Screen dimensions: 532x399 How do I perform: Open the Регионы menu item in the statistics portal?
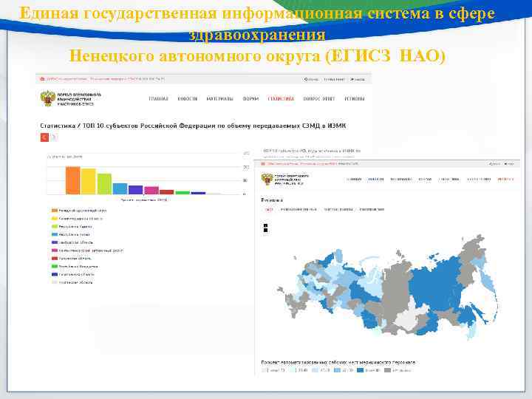(354, 99)
